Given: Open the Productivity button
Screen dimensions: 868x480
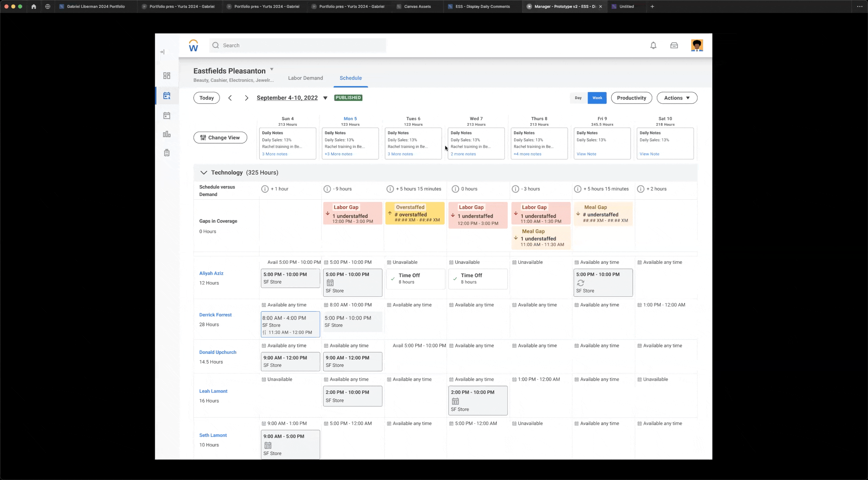Looking at the screenshot, I should coord(631,98).
